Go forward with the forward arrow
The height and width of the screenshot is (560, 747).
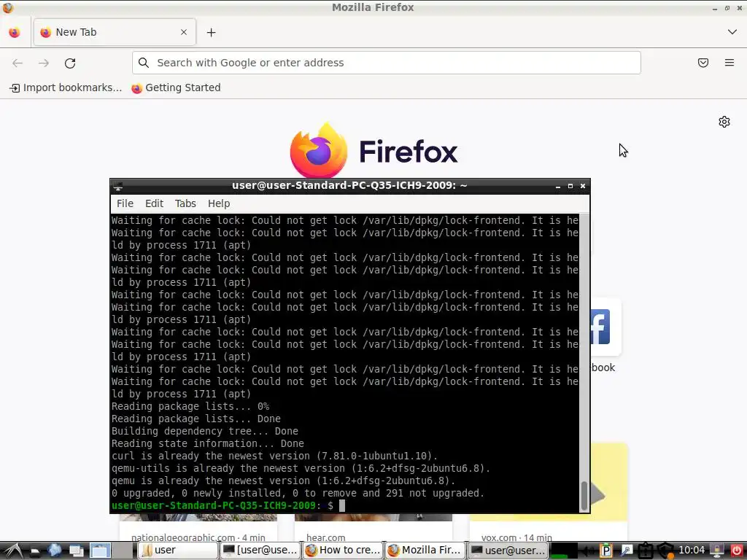[x=44, y=63]
